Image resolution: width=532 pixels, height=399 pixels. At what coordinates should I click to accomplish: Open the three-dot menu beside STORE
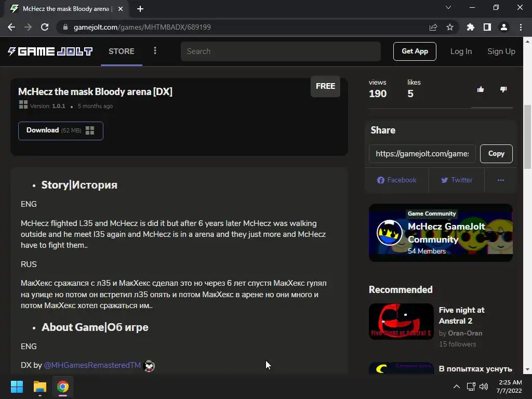tap(155, 50)
